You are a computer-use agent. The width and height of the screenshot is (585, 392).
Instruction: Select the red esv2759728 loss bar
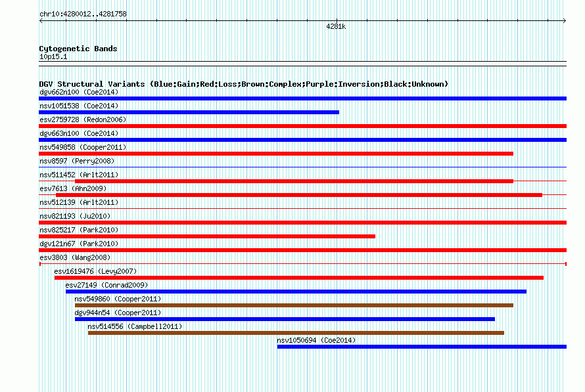tap(302, 126)
